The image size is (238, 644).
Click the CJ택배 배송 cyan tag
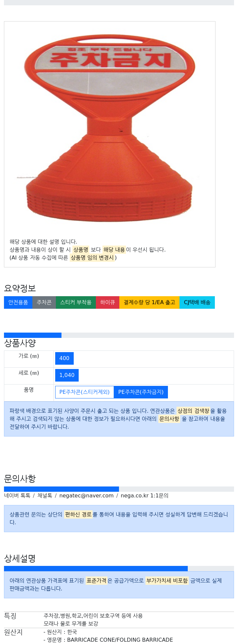[197, 302]
